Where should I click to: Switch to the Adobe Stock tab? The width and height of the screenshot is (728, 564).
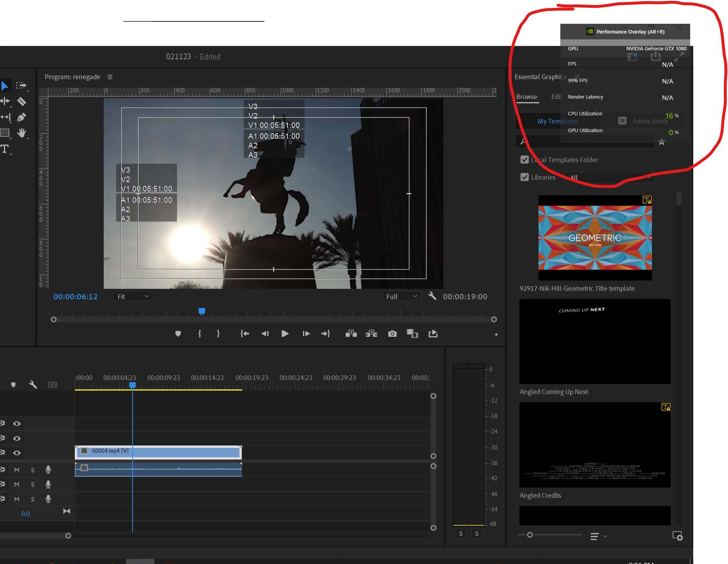(x=643, y=121)
